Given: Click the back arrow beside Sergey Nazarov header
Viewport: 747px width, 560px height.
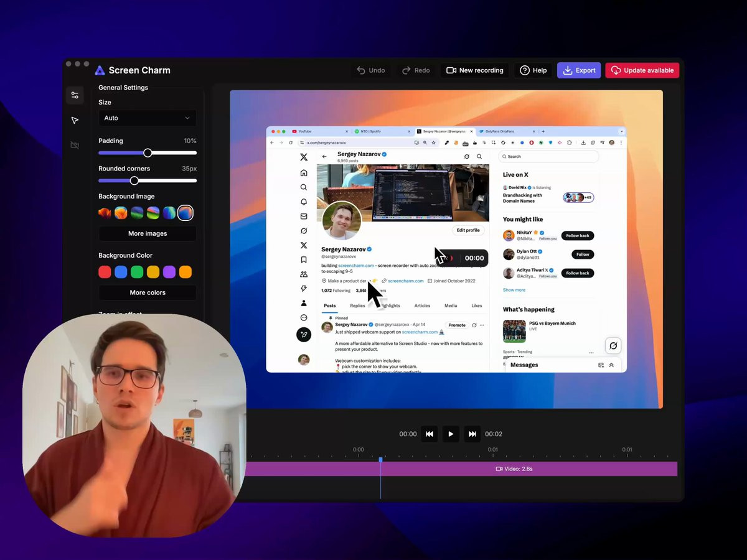Looking at the screenshot, I should [324, 157].
